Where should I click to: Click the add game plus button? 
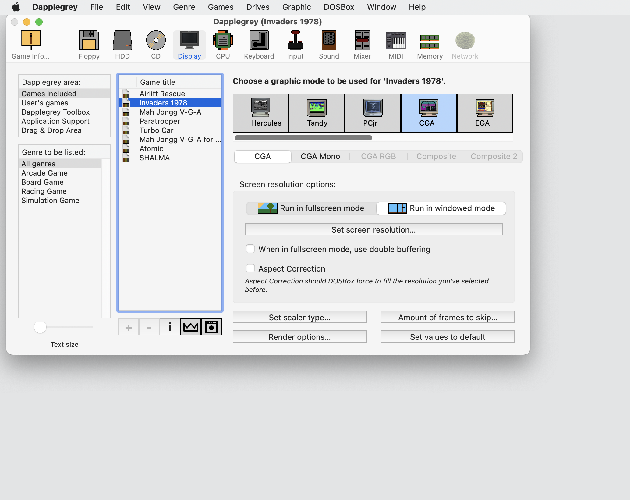[129, 328]
